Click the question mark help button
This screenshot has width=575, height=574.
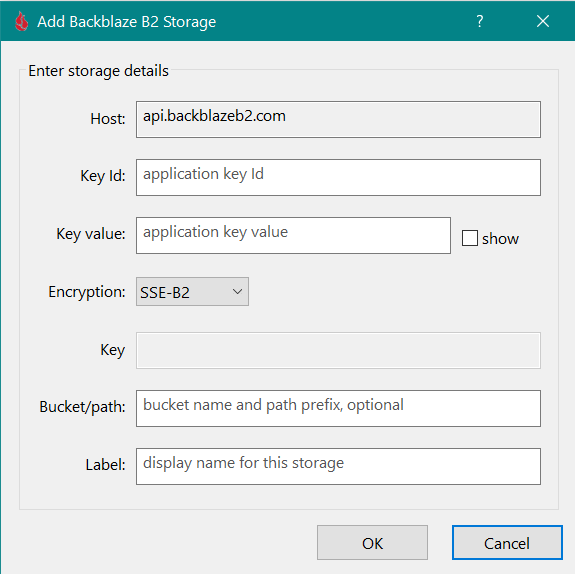click(480, 21)
